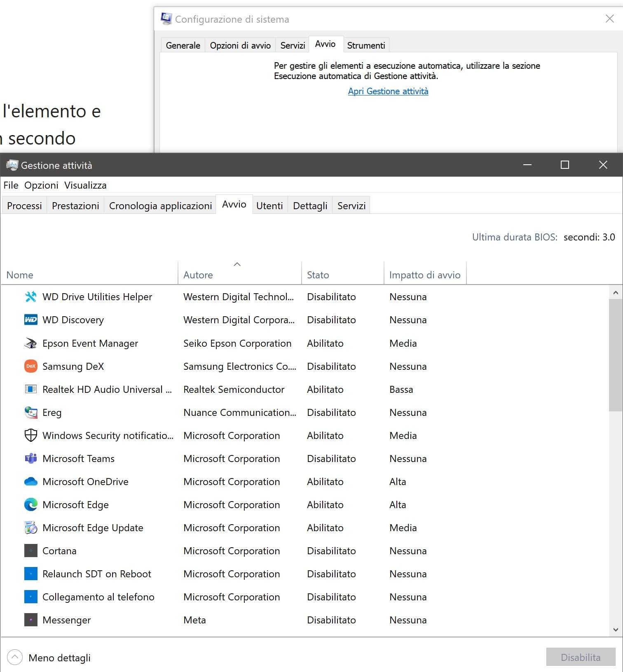Sort entries by Stato column header

pyautogui.click(x=318, y=275)
